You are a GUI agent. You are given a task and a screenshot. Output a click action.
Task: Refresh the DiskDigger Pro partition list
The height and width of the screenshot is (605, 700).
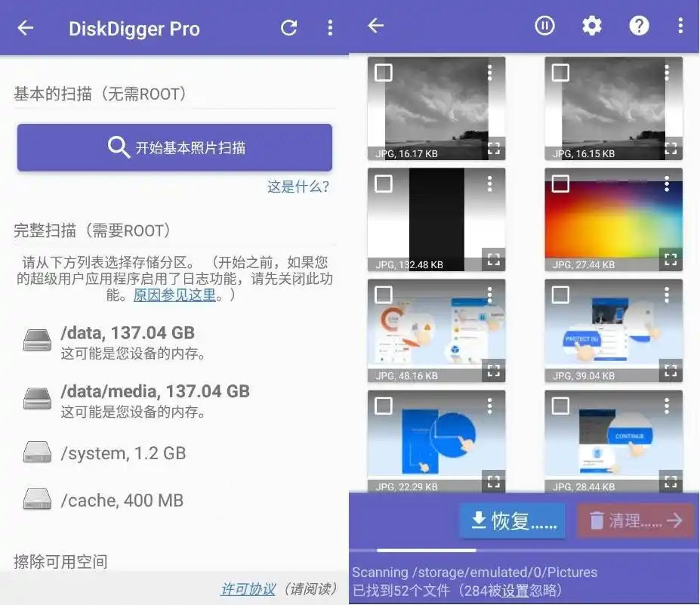(289, 28)
